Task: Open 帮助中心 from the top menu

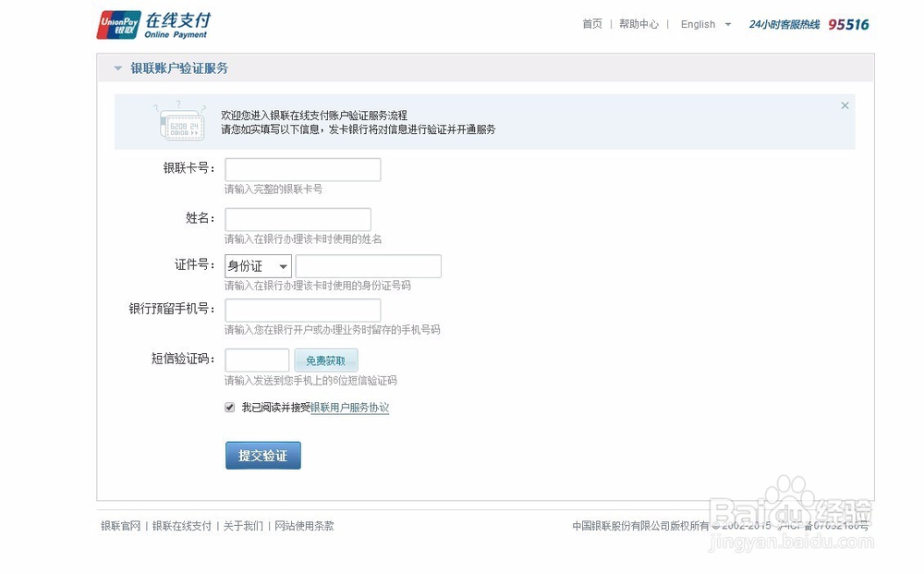Action: (639, 24)
